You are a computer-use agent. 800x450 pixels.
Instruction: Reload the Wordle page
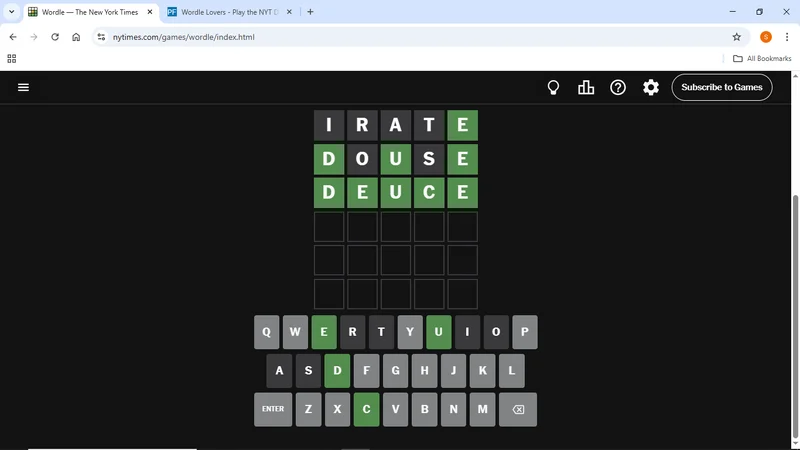pyautogui.click(x=55, y=37)
